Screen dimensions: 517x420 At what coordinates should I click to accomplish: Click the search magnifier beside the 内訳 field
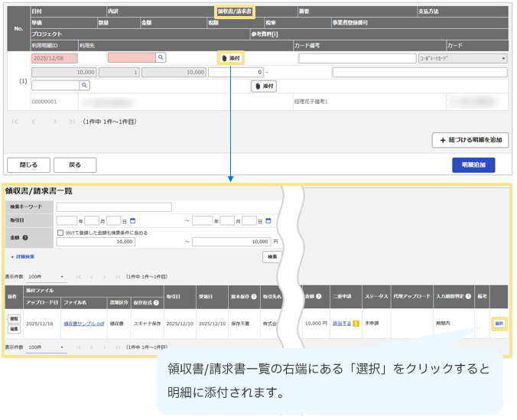pyautogui.click(x=161, y=57)
